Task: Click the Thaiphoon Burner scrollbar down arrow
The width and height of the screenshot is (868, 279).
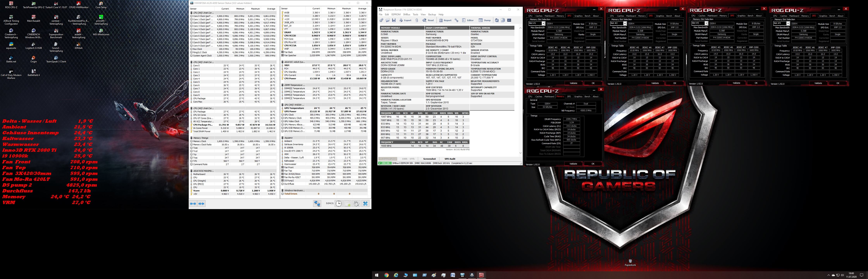Action: pyautogui.click(x=520, y=153)
